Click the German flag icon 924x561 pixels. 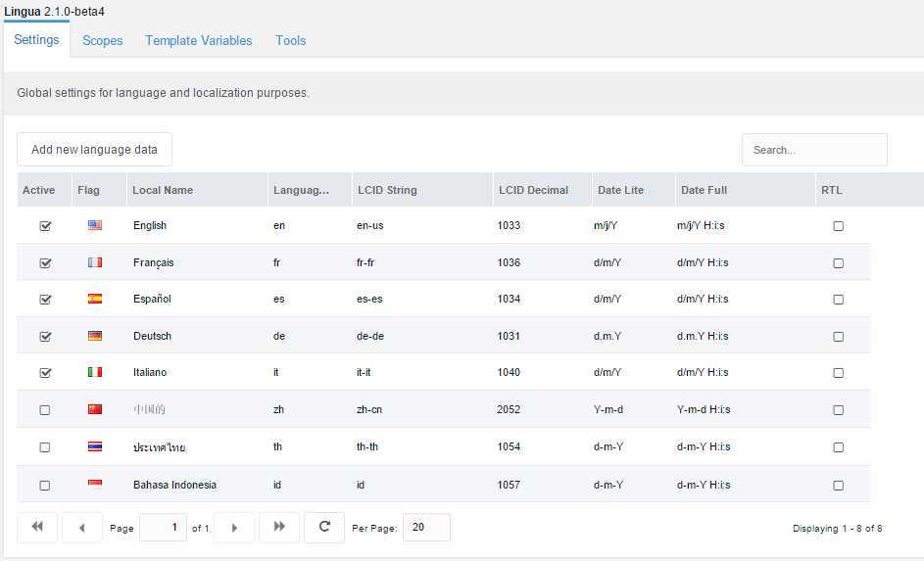95,336
